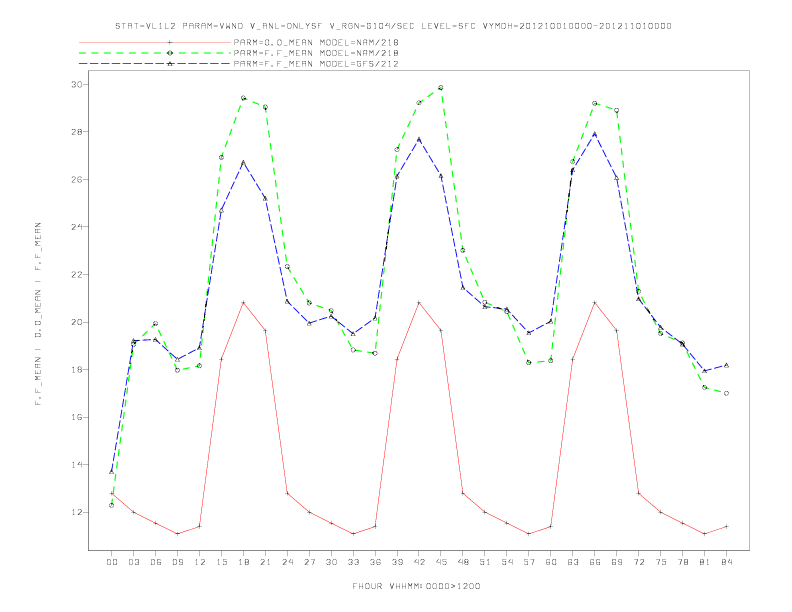
Task: Click y-axis tick label 12
Action: (x=76, y=513)
